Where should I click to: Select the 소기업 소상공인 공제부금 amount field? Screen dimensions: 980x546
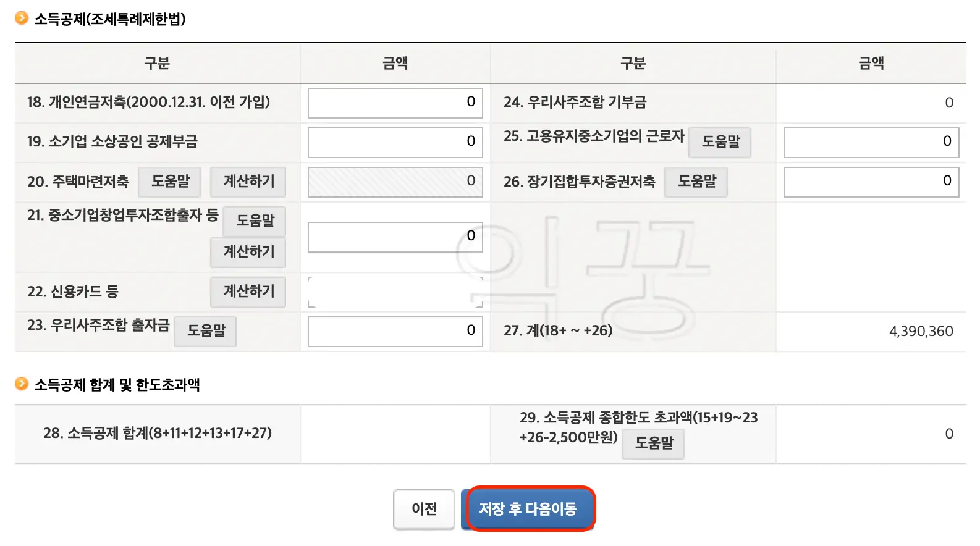coord(394,142)
